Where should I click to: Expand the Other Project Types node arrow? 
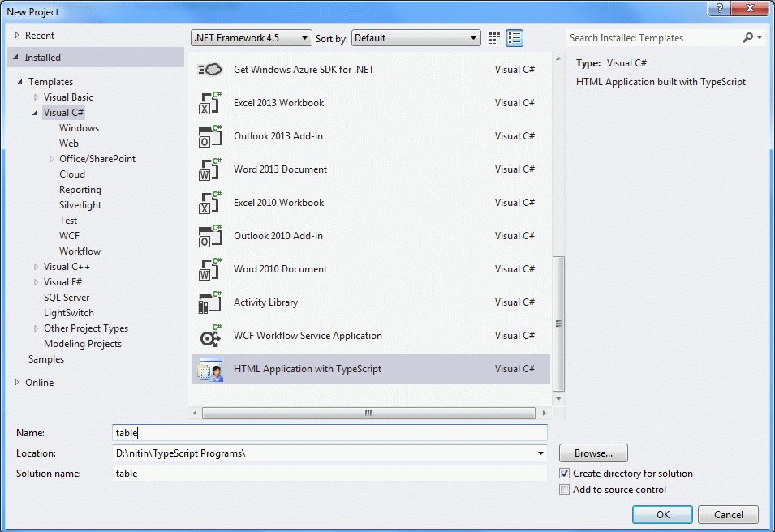(x=36, y=328)
